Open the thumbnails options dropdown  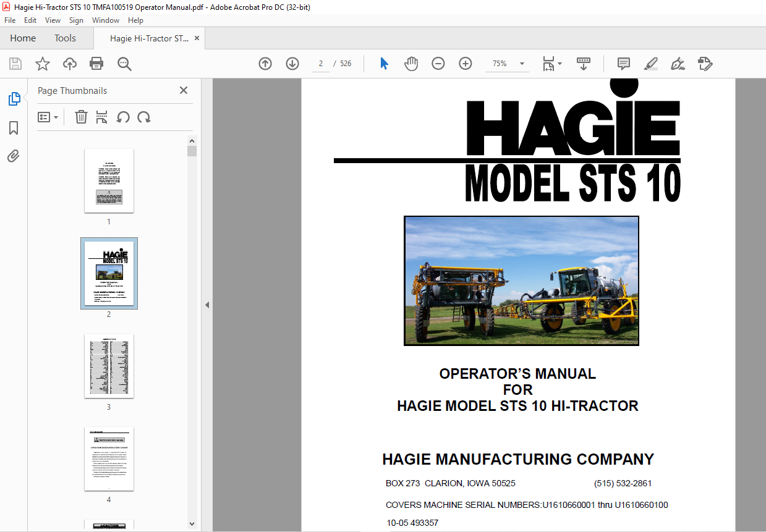48,117
